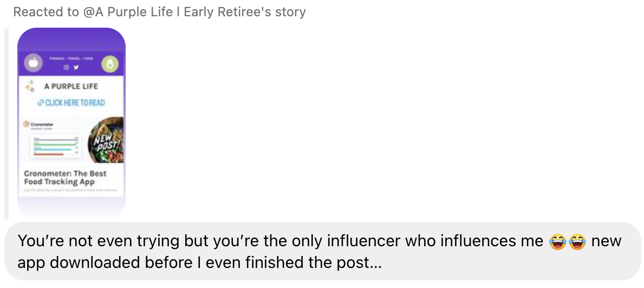This screenshot has height=288, width=644.
Task: Click 'Cronometer: The Best Food Tracking App' headline
Action: (x=65, y=178)
